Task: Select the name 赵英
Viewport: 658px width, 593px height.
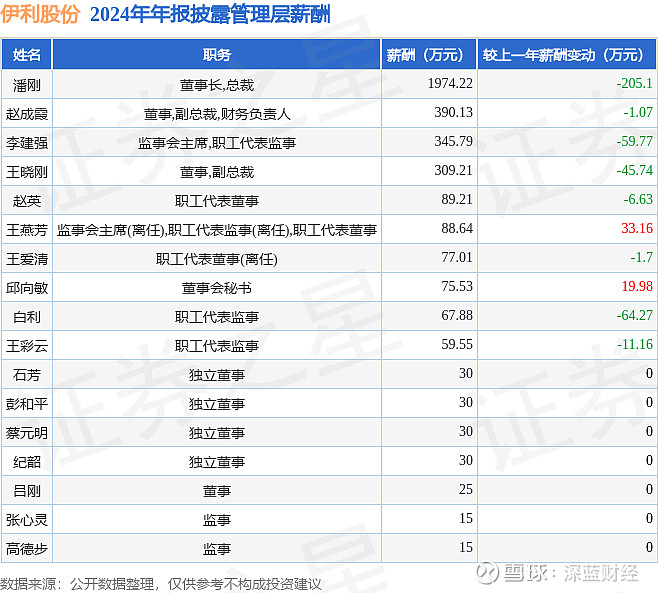Action: point(26,201)
